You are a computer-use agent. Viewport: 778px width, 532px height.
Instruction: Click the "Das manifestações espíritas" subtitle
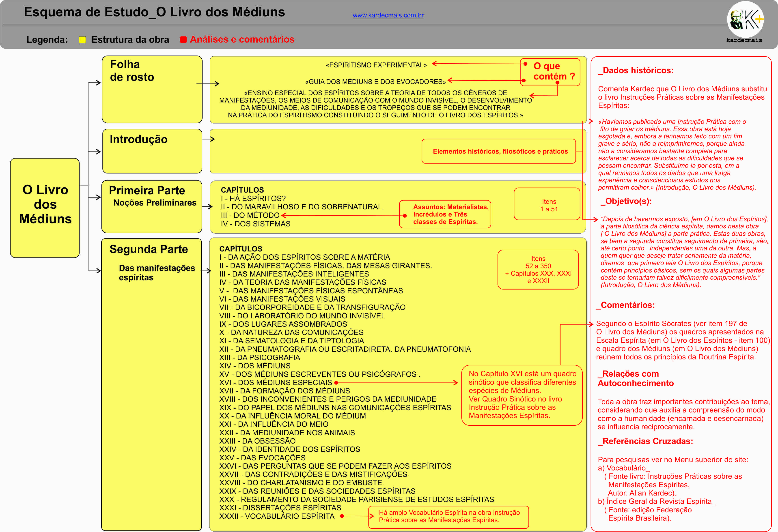click(157, 273)
